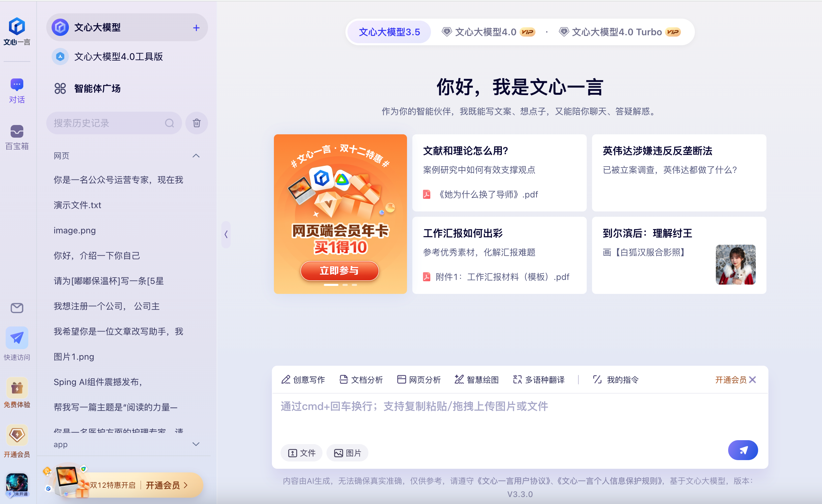Open the 对话 panel from the left sidebar
The width and height of the screenshot is (822, 504).
coord(17,90)
